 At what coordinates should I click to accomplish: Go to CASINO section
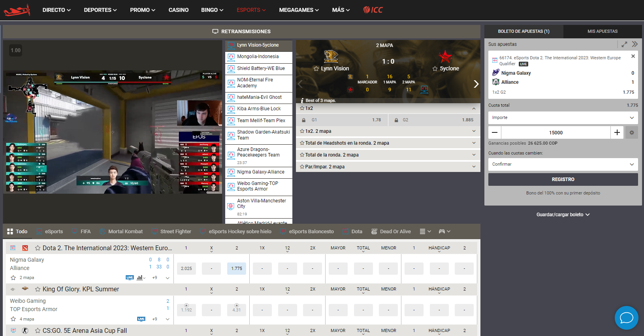179,10
